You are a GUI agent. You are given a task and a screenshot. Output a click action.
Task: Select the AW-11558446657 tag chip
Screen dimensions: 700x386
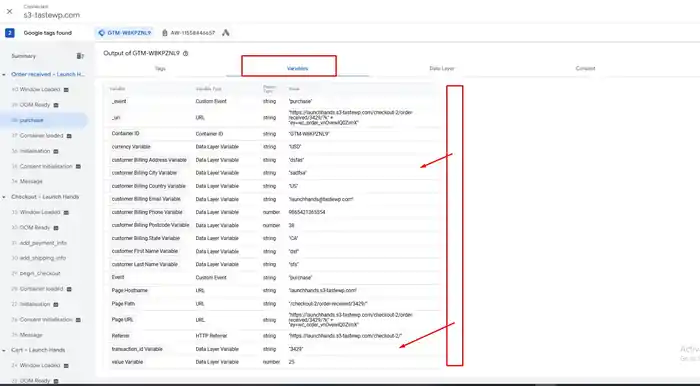pyautogui.click(x=188, y=33)
